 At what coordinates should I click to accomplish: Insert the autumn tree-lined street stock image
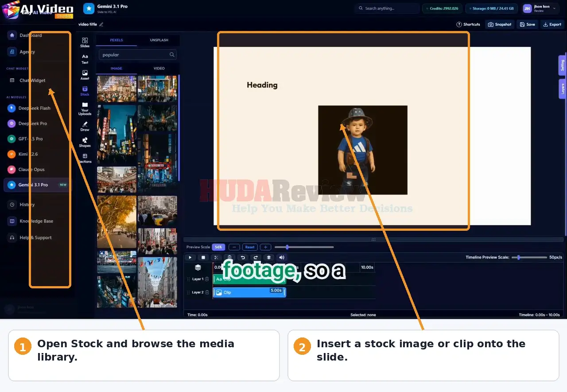click(117, 221)
